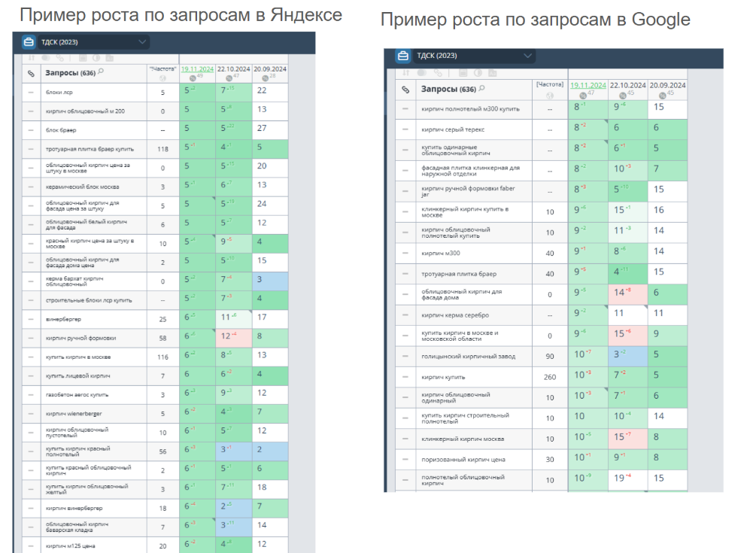Select query "кирпич керма серебро"
Screen dimensions: 756x553
point(455,314)
